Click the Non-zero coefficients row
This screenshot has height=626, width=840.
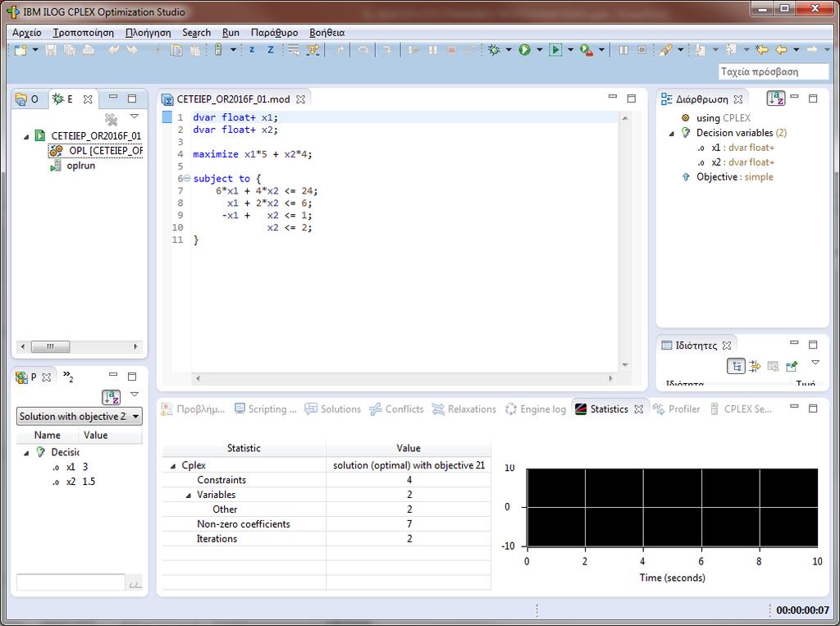coord(326,524)
